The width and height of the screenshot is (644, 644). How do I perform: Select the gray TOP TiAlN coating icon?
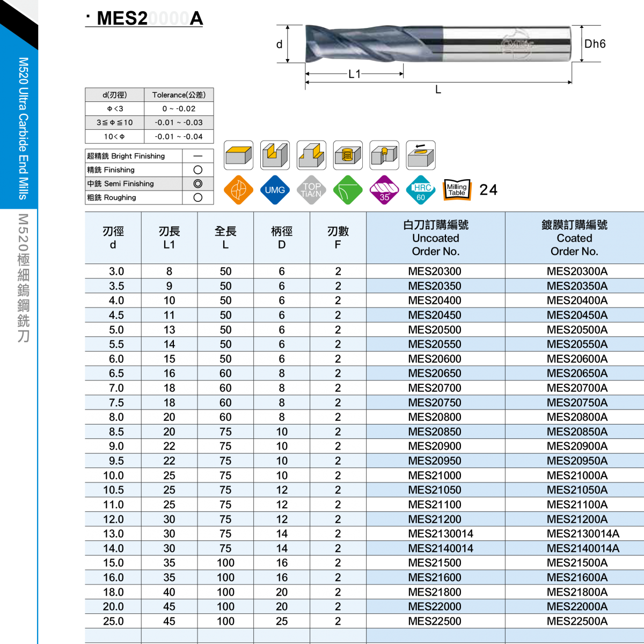(x=311, y=190)
